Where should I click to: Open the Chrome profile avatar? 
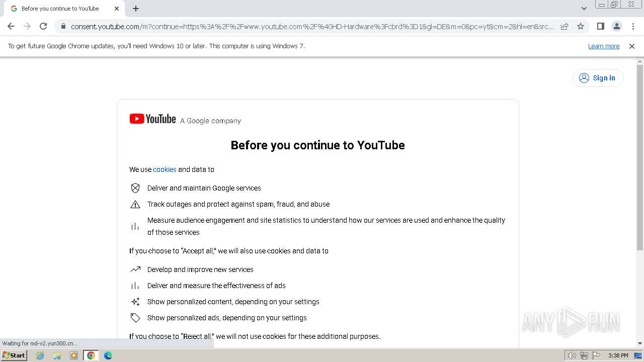[x=617, y=26]
